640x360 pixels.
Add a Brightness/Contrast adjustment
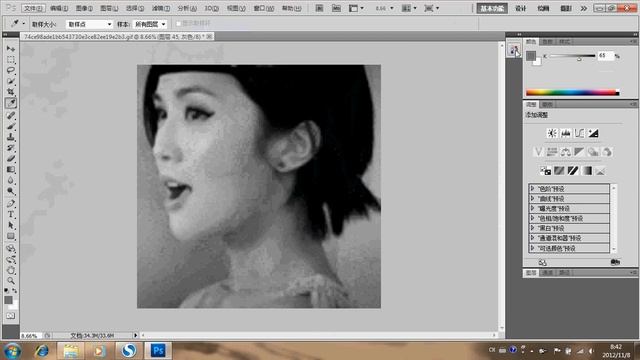(552, 133)
